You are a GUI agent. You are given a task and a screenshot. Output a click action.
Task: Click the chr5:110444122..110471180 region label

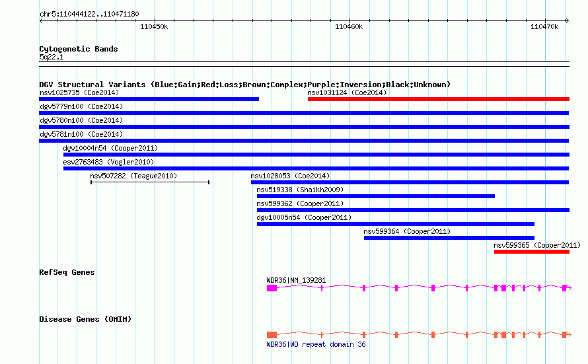coord(89,14)
